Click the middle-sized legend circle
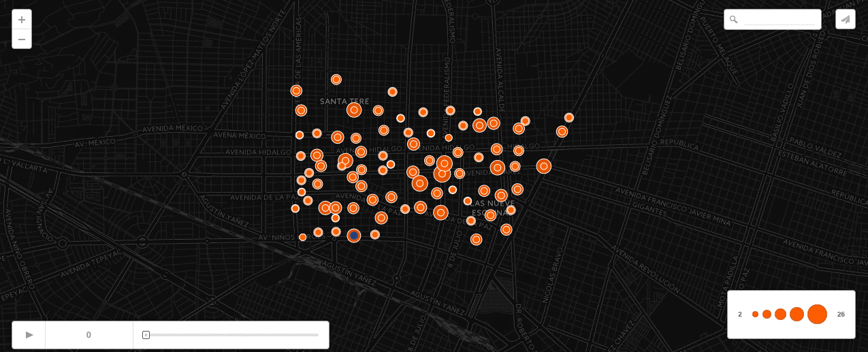Screen dimensions: 868x352 click(x=780, y=315)
